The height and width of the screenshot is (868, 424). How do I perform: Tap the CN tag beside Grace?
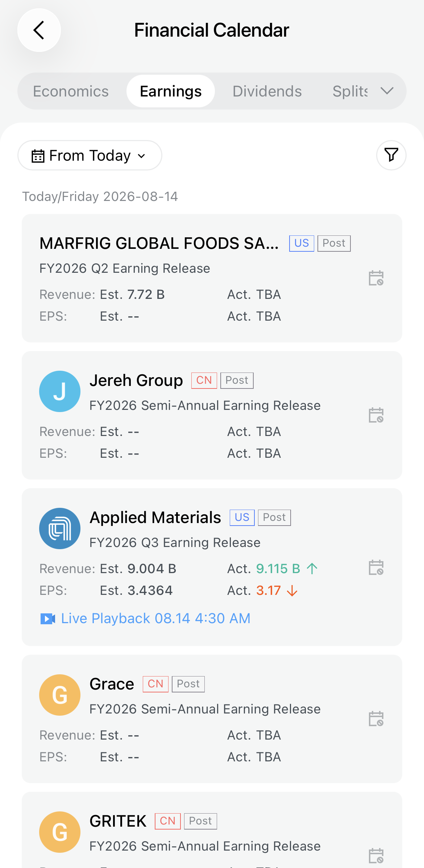tap(155, 684)
